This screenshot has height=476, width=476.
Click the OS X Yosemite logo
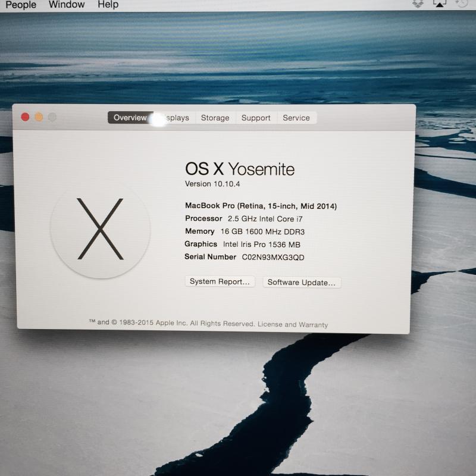tap(100, 228)
